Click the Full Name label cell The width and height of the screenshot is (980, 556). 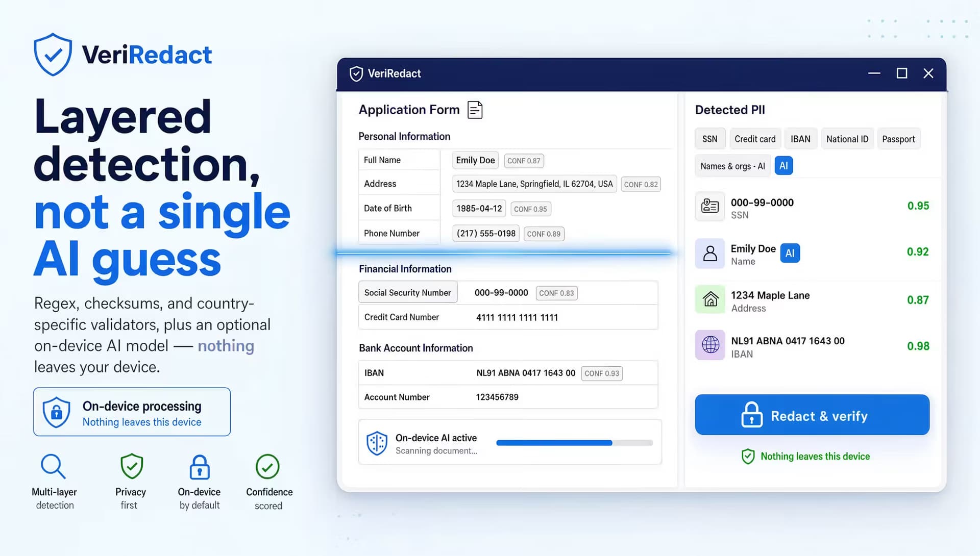pyautogui.click(x=399, y=160)
